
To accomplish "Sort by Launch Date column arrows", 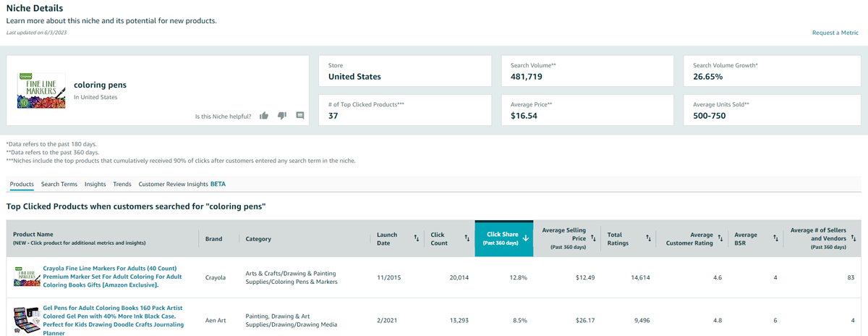I will [x=417, y=238].
